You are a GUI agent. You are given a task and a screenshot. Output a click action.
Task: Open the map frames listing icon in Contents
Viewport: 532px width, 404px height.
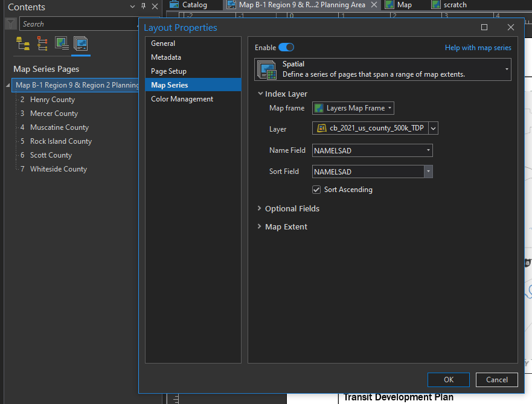pyautogui.click(x=62, y=43)
